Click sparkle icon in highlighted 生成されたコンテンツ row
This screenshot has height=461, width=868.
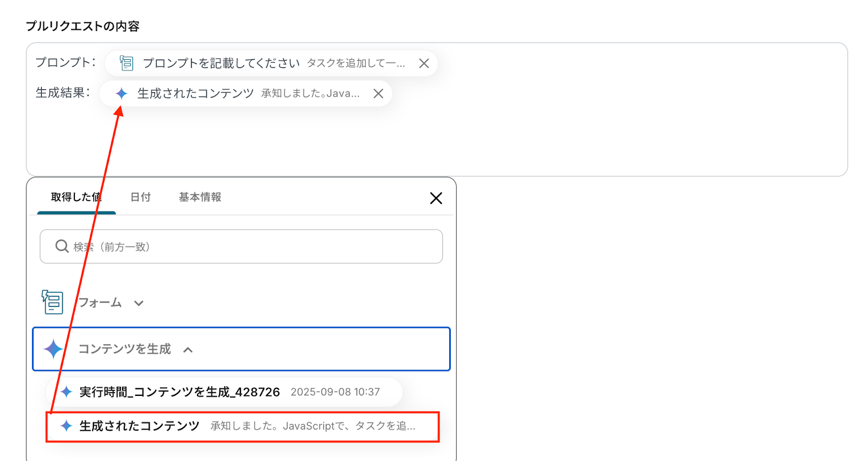66,426
